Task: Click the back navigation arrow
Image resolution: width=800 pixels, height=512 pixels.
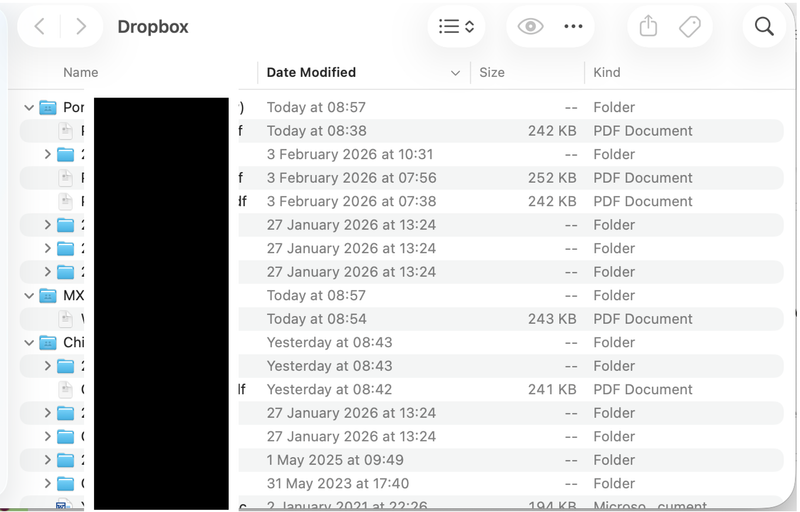Action: [39, 27]
